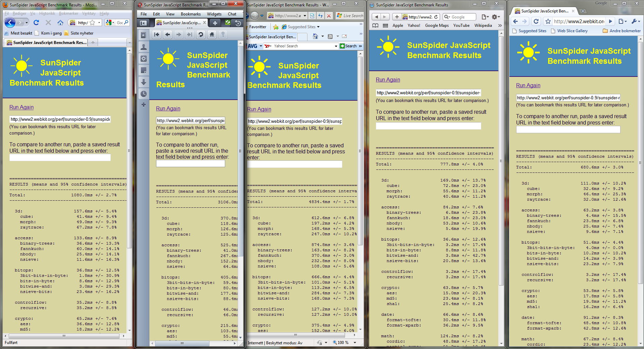The image size is (644, 349).
Task: Click Internet Explorer compatibility view icon
Action: point(312,16)
